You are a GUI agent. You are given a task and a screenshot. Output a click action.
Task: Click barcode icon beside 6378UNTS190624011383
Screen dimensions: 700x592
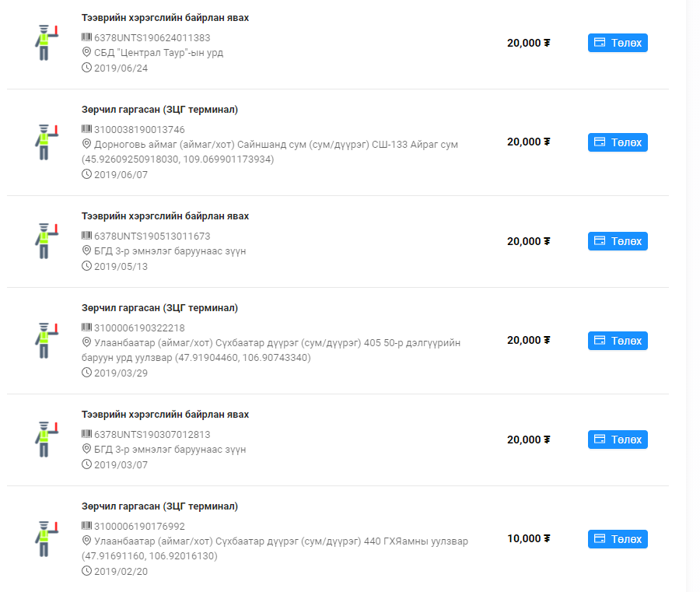(x=86, y=37)
